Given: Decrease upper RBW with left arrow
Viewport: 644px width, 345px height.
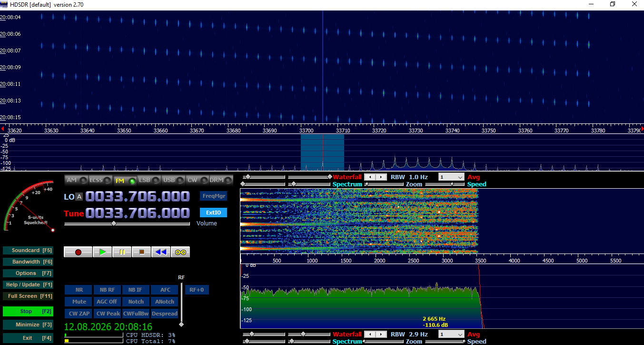Looking at the screenshot, I should (x=370, y=177).
